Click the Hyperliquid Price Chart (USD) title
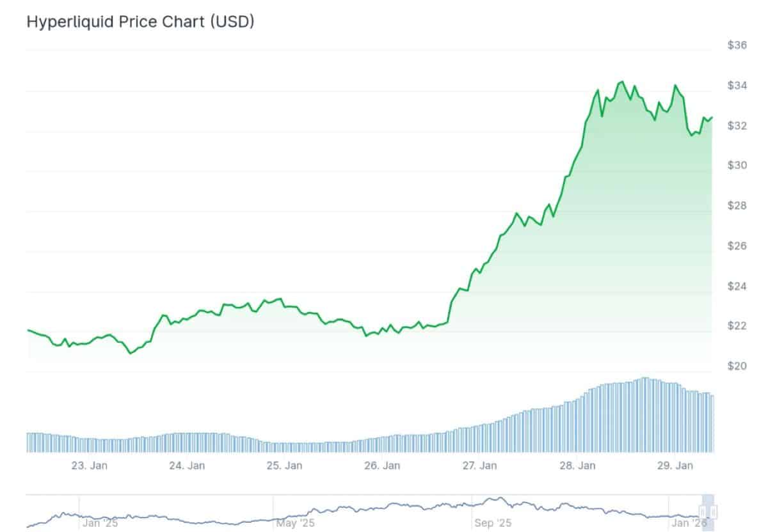The width and height of the screenshot is (768, 532). point(140,22)
